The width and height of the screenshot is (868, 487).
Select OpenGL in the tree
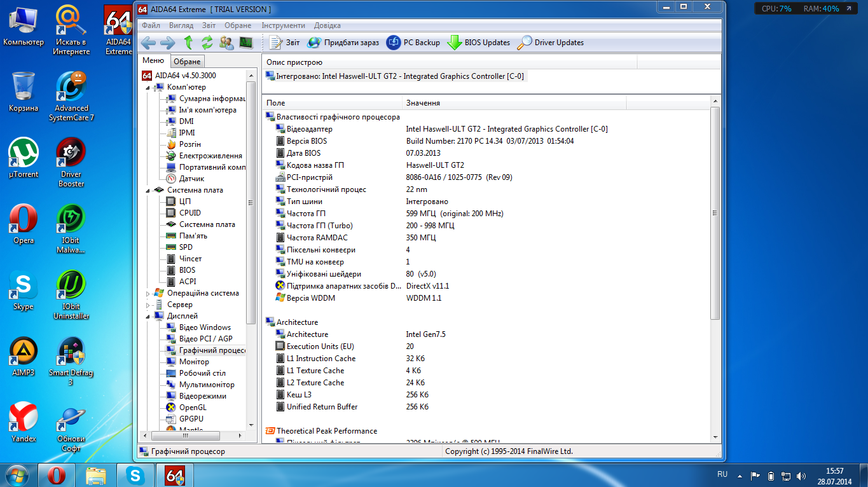click(x=192, y=408)
